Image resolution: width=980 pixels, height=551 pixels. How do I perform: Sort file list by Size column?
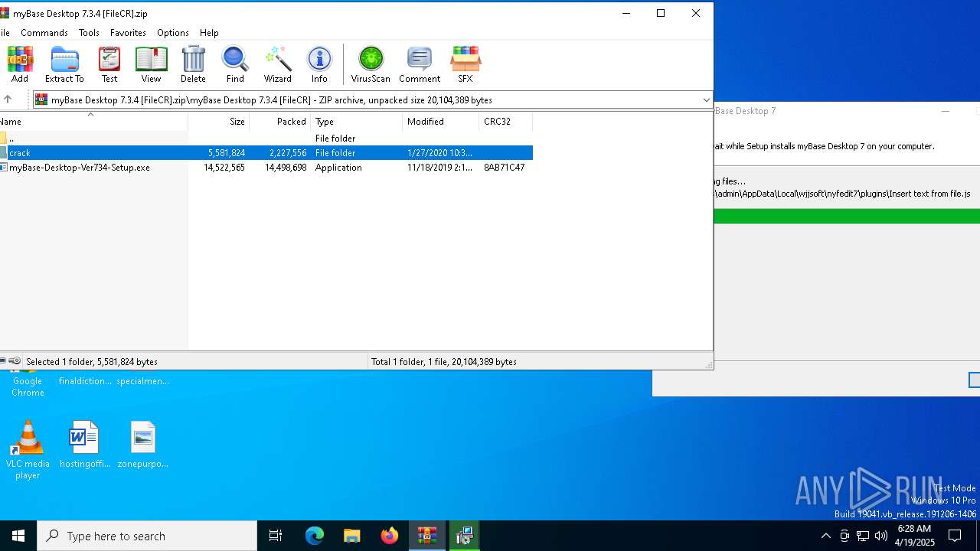[218, 122]
